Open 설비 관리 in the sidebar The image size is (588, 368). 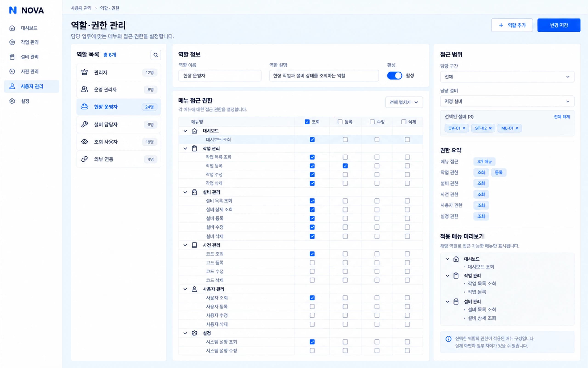[x=32, y=57]
